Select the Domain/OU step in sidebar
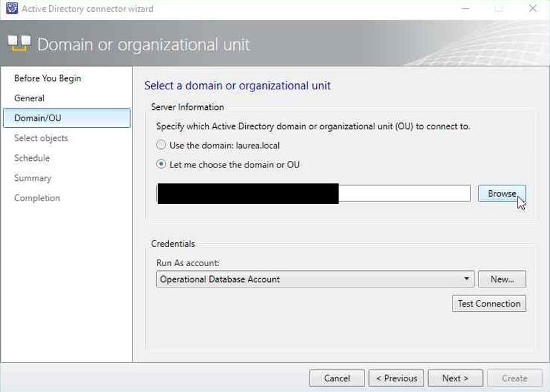The width and height of the screenshot is (550, 392). click(x=67, y=118)
